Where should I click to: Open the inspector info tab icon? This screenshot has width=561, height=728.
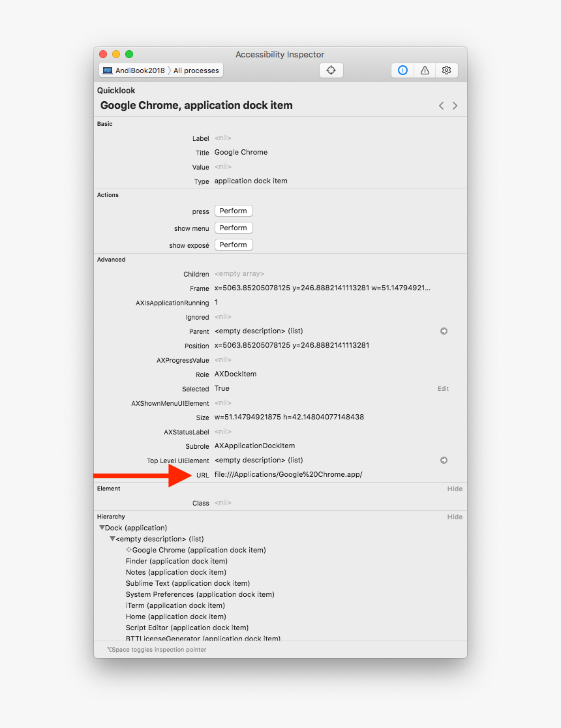(x=402, y=70)
